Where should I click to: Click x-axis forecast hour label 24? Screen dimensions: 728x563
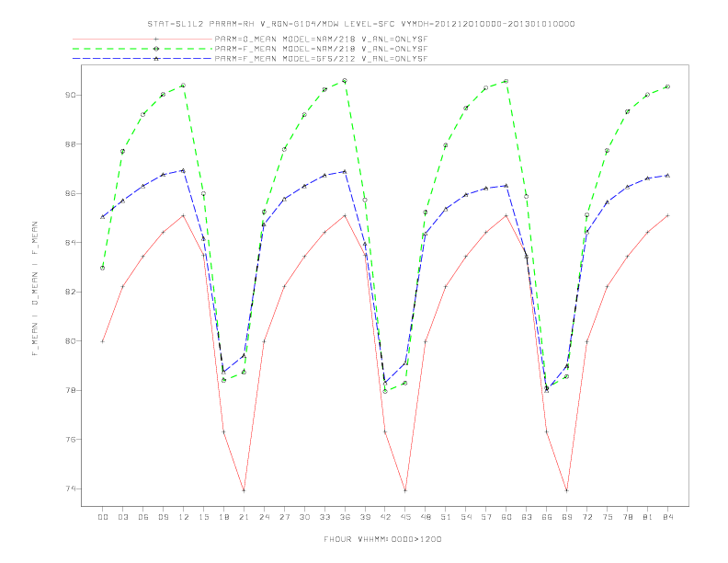(x=264, y=517)
